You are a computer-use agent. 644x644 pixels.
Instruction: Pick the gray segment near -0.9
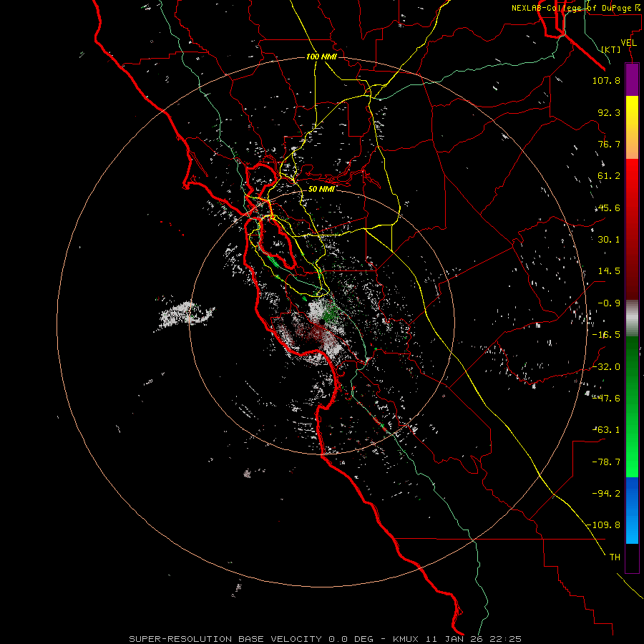click(632, 318)
